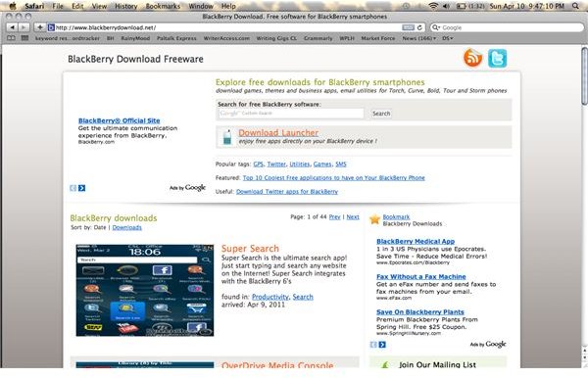Click the GPS popular tag
Image resolution: width=588 pixels, height=378 pixels.
coord(259,165)
